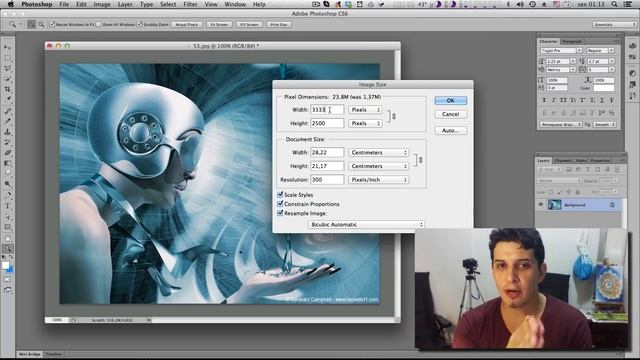Click Zoom In mode in options bar

coord(31,24)
